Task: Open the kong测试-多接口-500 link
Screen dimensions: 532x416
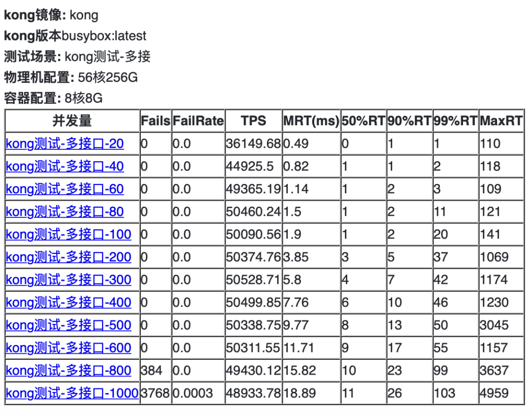Action: pyautogui.click(x=68, y=325)
